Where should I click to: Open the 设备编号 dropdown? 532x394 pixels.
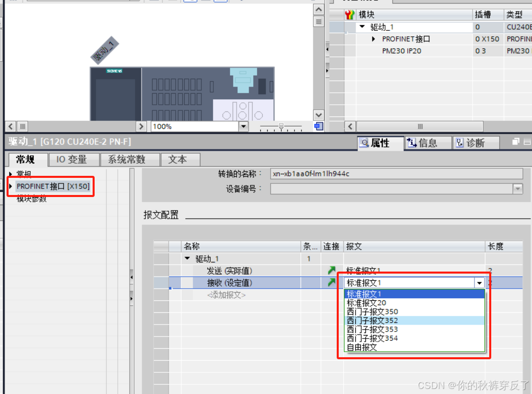point(517,188)
